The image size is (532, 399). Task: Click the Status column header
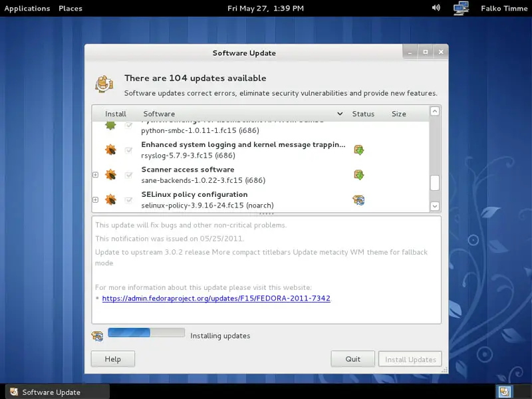point(363,114)
